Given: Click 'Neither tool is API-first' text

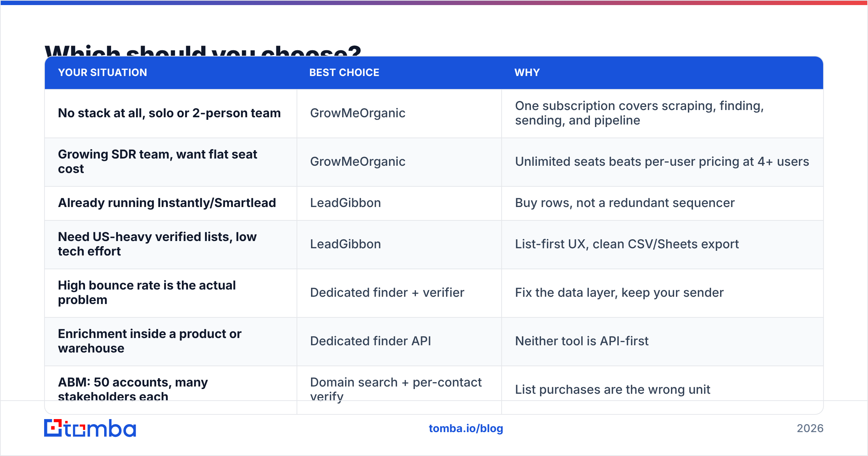Looking at the screenshot, I should coord(582,341).
